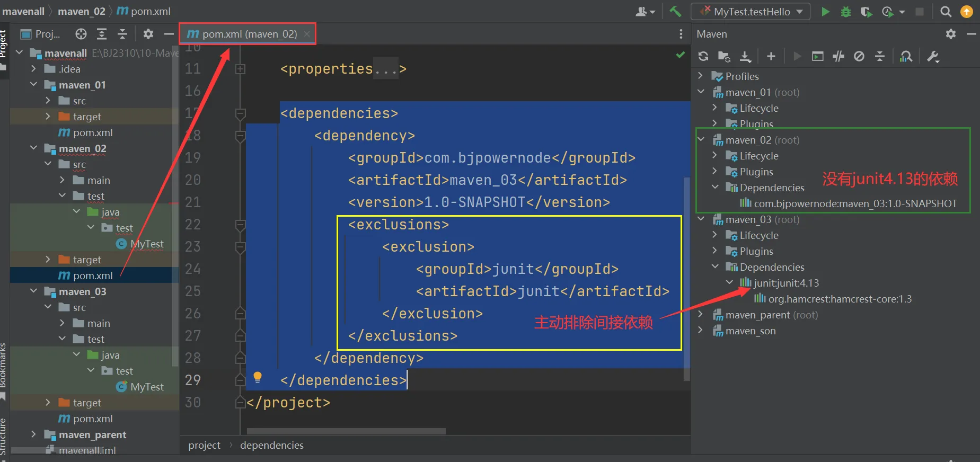Open editor tabs more-options menu
Screen dimensions: 980x462
(x=681, y=34)
